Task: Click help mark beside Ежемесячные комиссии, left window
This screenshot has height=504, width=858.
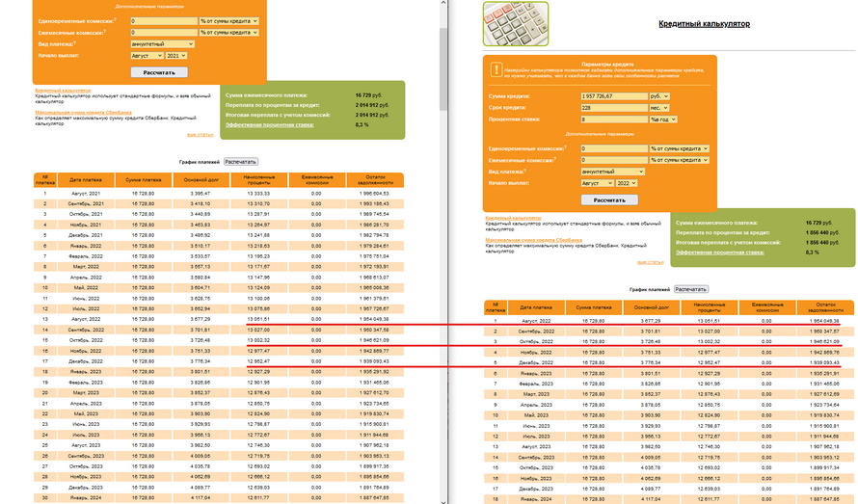Action: pyautogui.click(x=104, y=31)
